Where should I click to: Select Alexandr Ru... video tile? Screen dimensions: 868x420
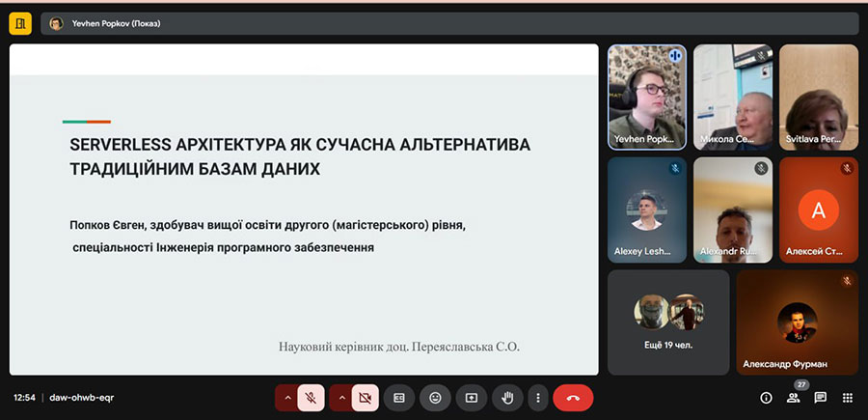point(733,210)
